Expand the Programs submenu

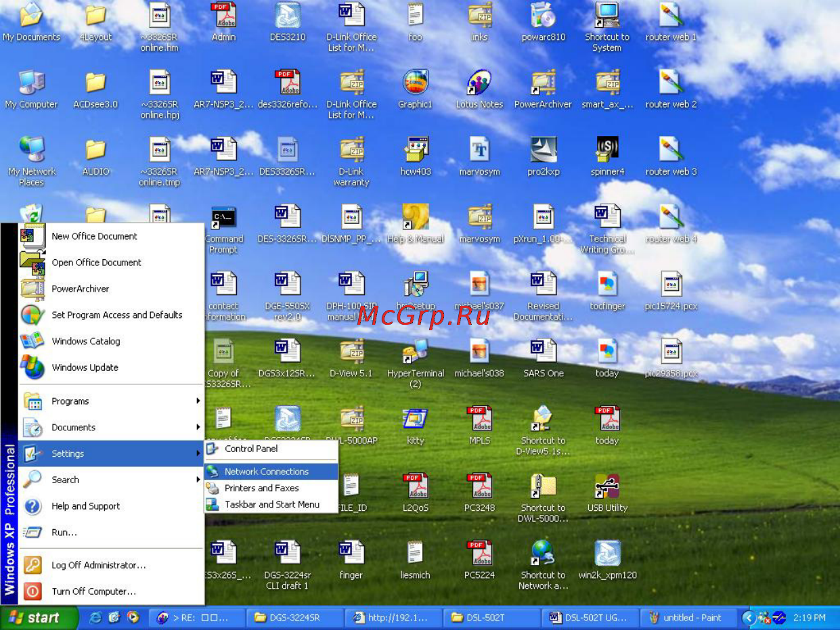click(111, 401)
